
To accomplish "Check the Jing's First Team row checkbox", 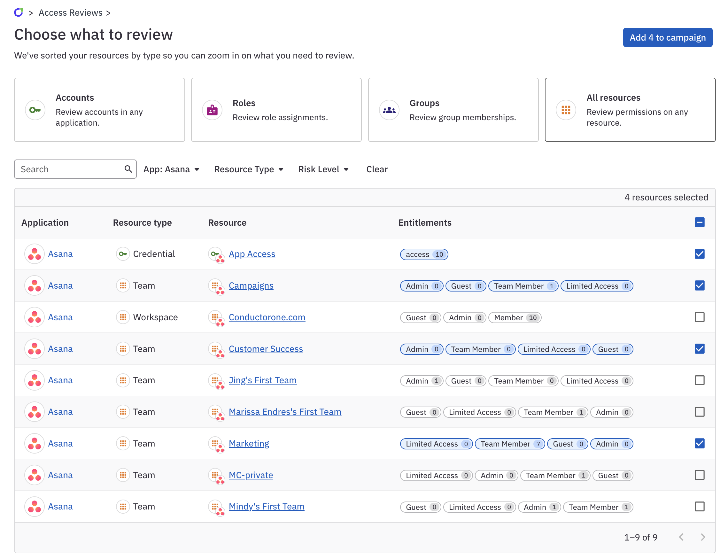I will click(699, 380).
